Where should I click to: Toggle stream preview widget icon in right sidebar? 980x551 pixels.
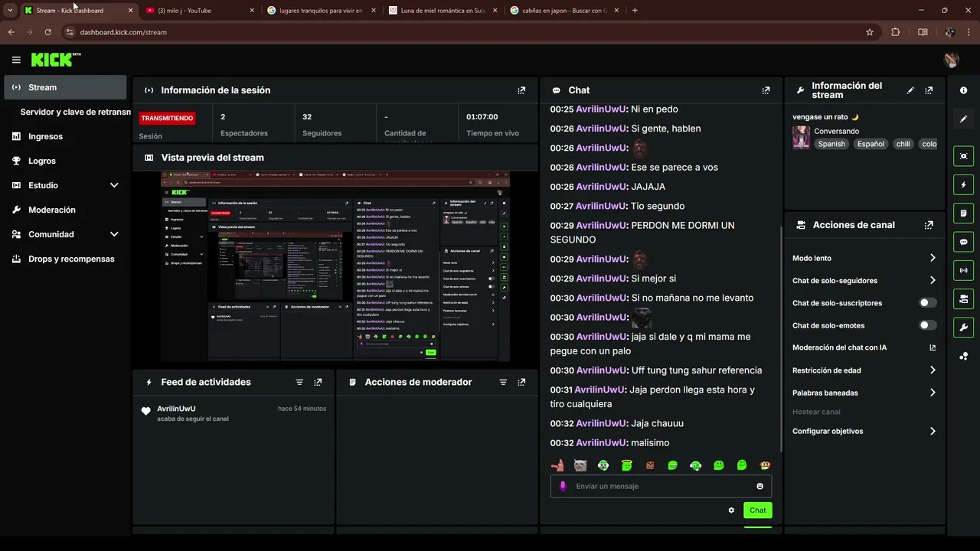pos(963,156)
